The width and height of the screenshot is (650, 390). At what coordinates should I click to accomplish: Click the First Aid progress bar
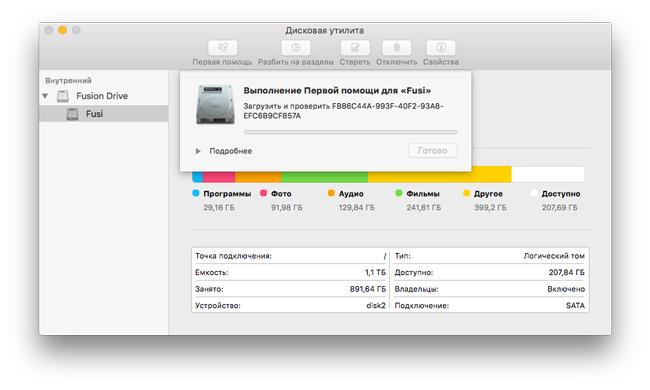coord(350,132)
